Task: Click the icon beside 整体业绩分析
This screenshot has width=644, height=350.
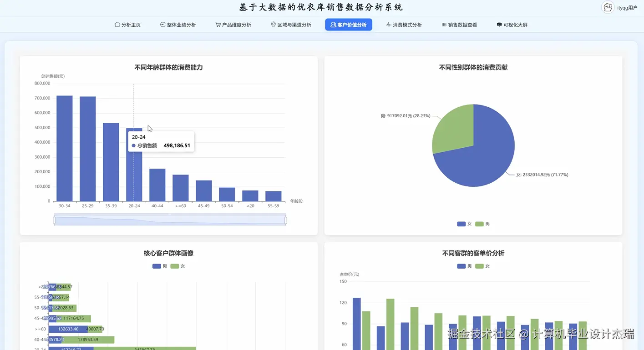Action: click(162, 25)
